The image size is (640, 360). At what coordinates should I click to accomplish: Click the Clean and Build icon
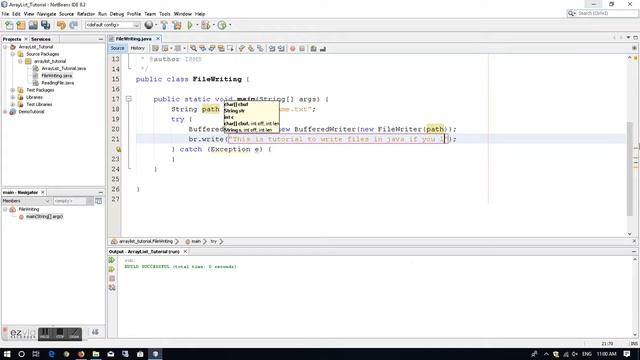(x=177, y=25)
